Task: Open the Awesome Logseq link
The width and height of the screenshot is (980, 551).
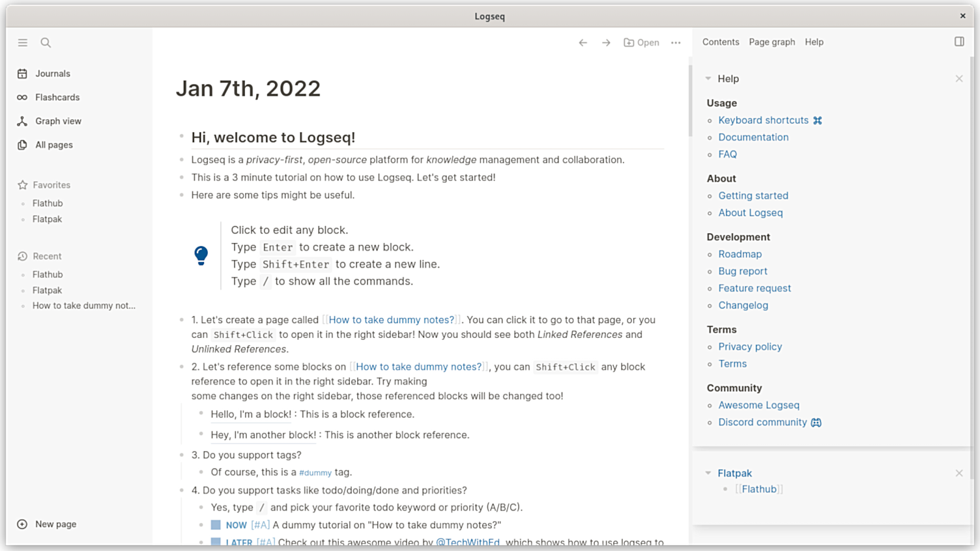Action: click(758, 405)
